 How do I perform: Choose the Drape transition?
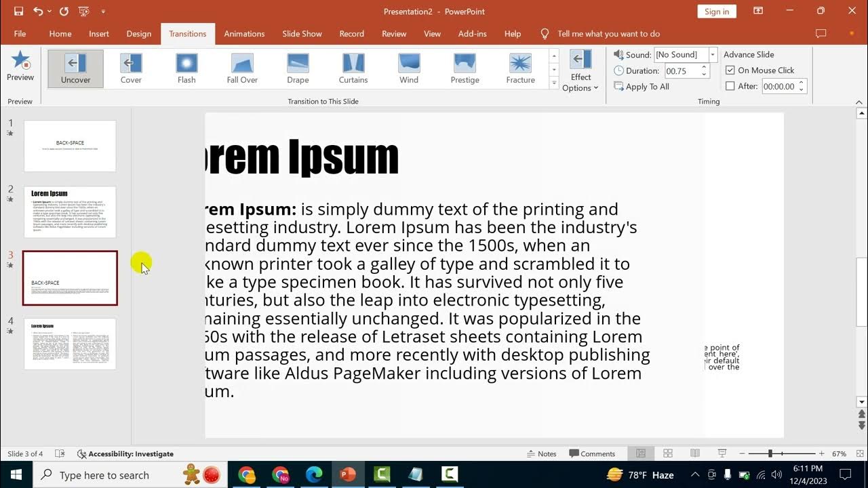298,68
